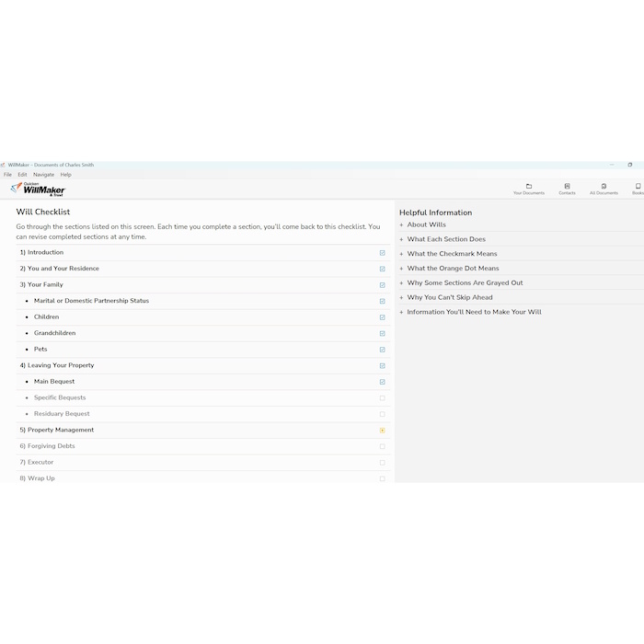Screen dimensions: 644x644
Task: Expand Why You Can't Skip Ahead
Action: [449, 297]
